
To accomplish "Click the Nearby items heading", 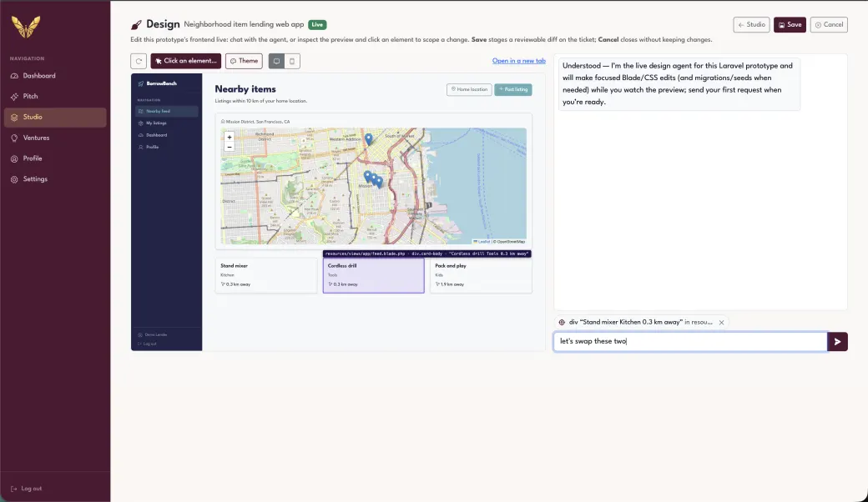I will pyautogui.click(x=245, y=89).
